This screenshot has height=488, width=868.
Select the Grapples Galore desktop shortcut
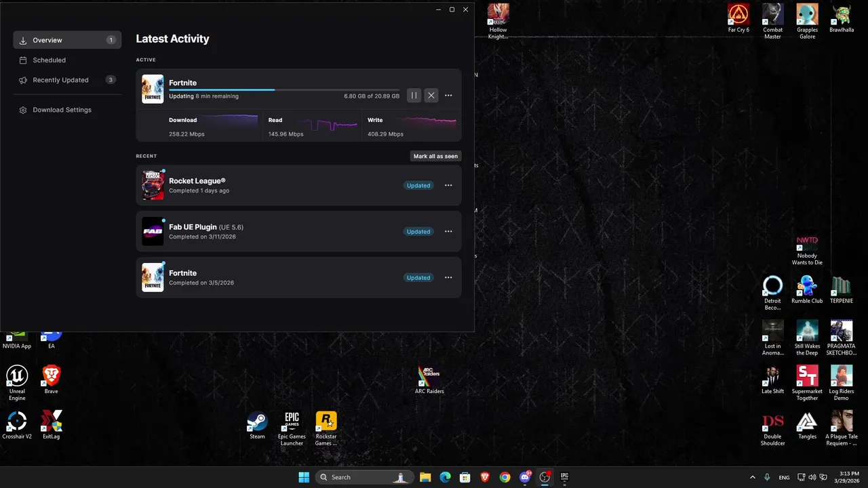(807, 21)
